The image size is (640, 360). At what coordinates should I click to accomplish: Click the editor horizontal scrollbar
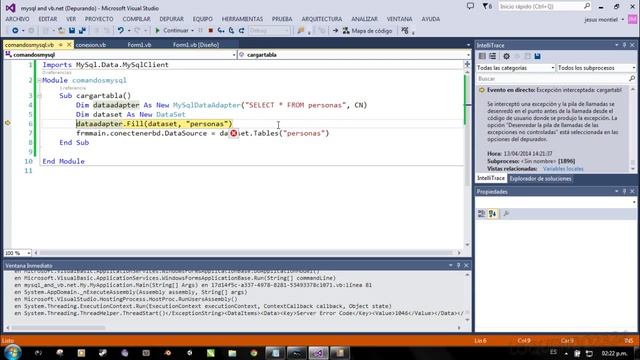[x=247, y=253]
